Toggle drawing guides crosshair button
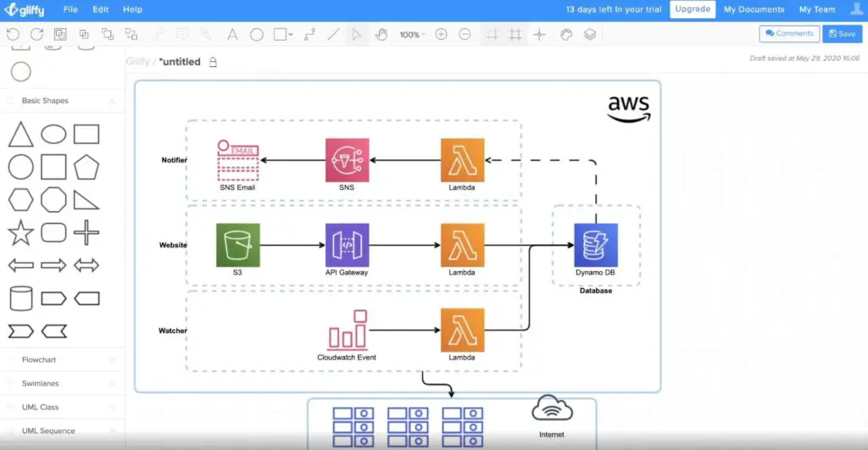 pyautogui.click(x=539, y=34)
